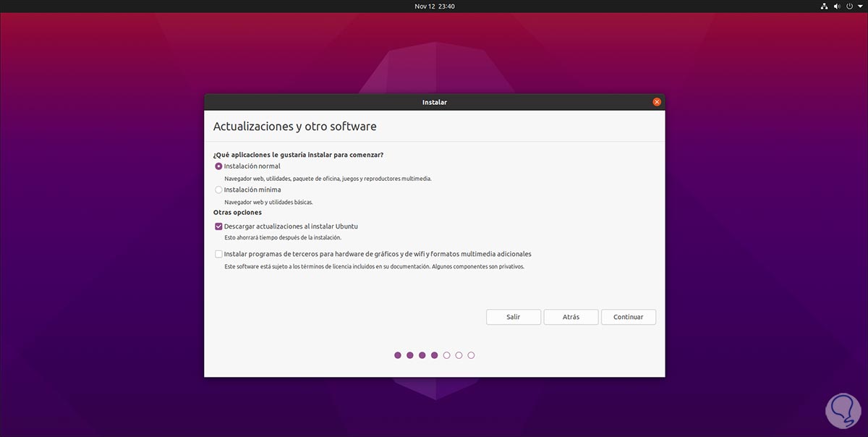The width and height of the screenshot is (868, 437).
Task: Click the Instalar window title bar
Action: [435, 102]
